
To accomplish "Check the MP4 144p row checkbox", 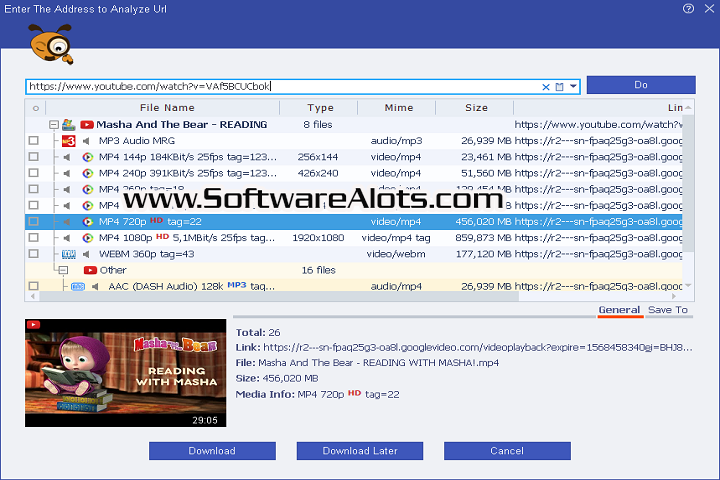I will click(34, 157).
